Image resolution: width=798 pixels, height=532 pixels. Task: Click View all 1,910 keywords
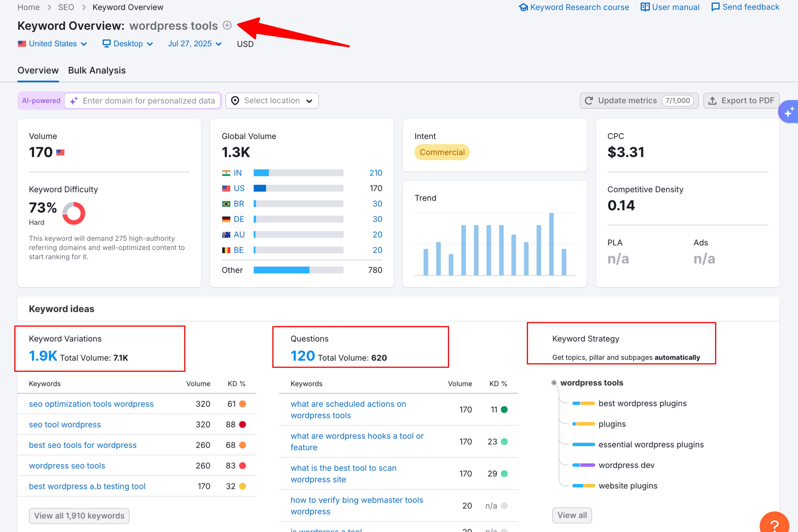click(x=79, y=515)
